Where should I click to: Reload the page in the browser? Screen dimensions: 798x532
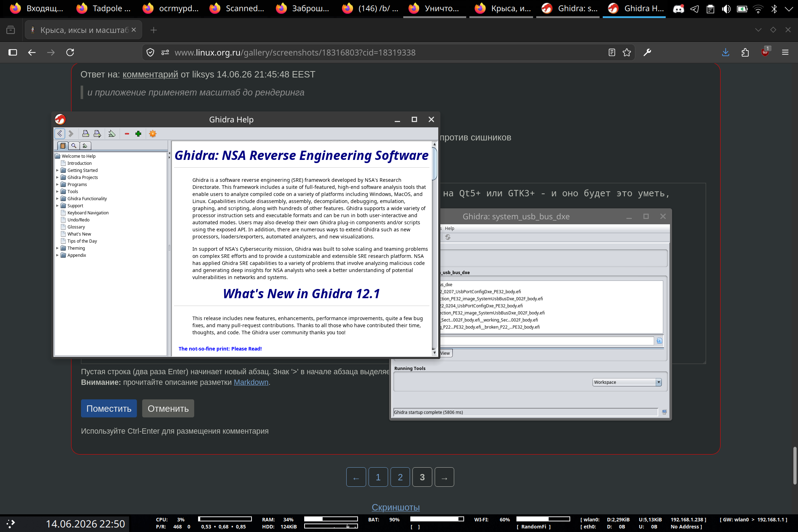coord(70,52)
